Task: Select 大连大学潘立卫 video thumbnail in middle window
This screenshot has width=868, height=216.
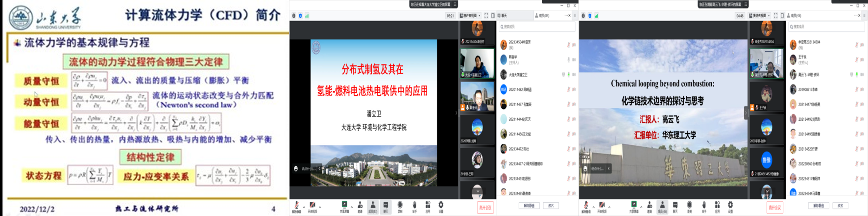Action: pos(477,63)
